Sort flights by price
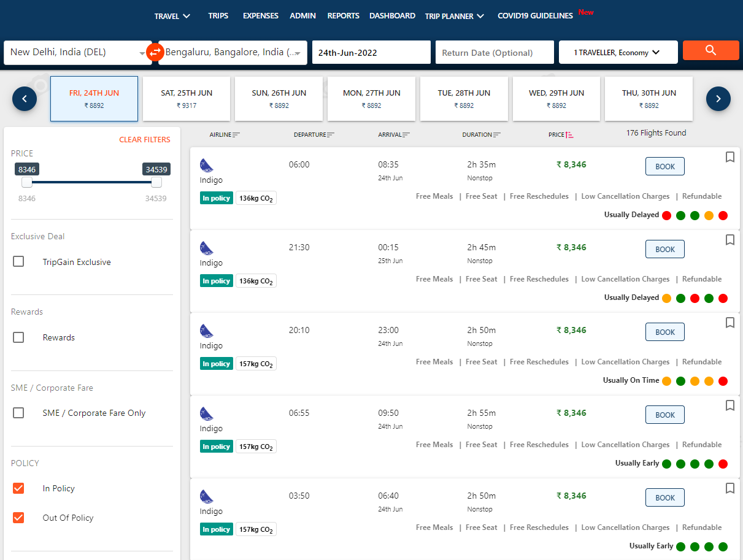743x560 pixels. [x=561, y=134]
